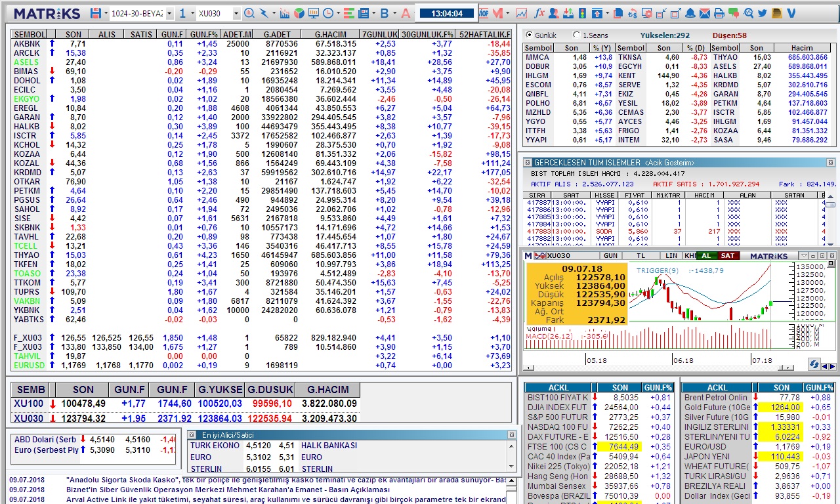Click the blue upload window icon

597,13
